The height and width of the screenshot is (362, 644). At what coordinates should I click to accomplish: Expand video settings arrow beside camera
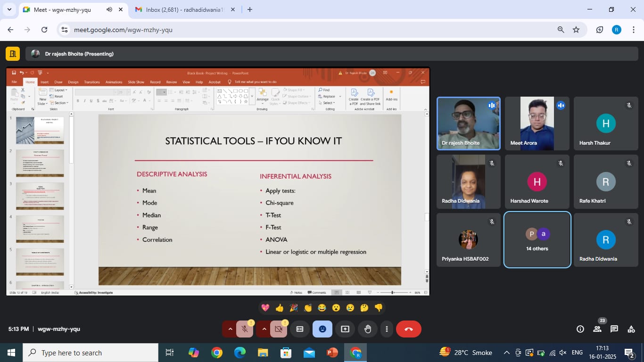tap(264, 329)
